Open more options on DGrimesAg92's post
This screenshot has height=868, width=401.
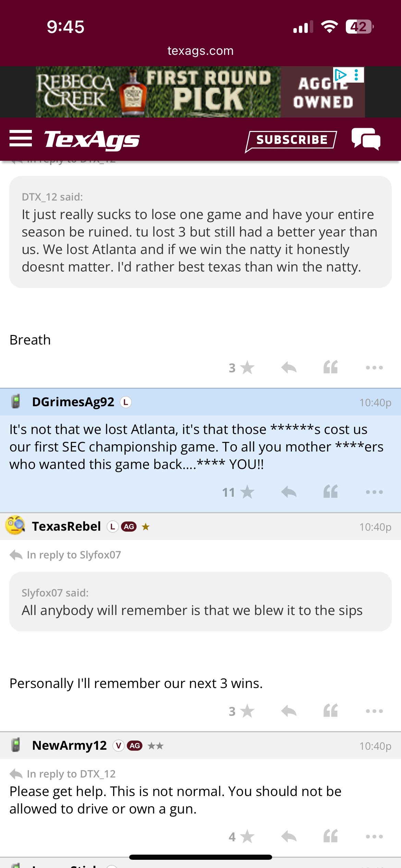pos(374,492)
